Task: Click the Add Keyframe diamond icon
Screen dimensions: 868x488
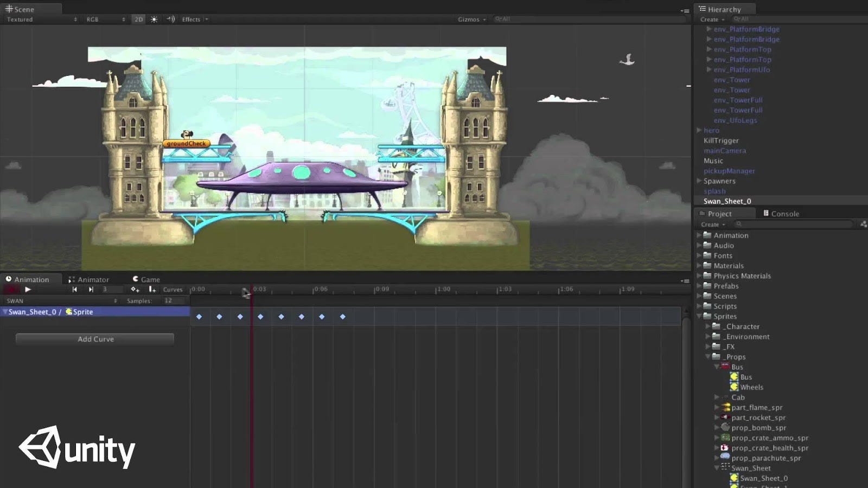Action: (x=135, y=289)
